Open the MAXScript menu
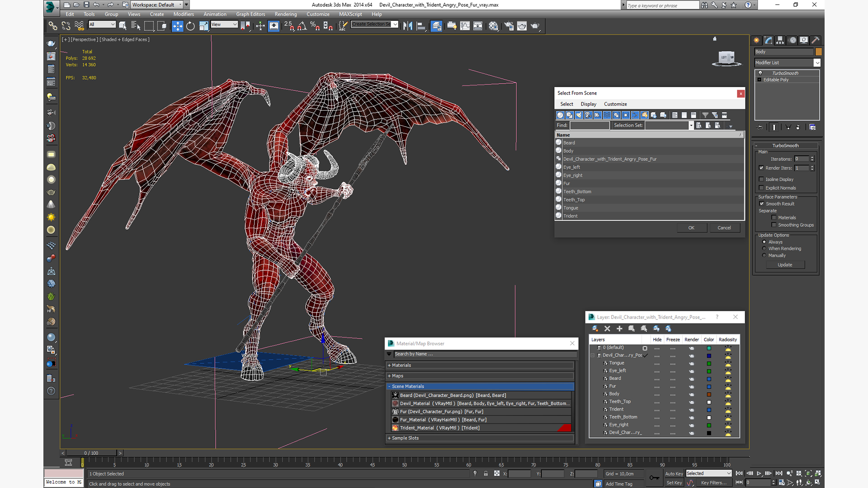 [350, 14]
